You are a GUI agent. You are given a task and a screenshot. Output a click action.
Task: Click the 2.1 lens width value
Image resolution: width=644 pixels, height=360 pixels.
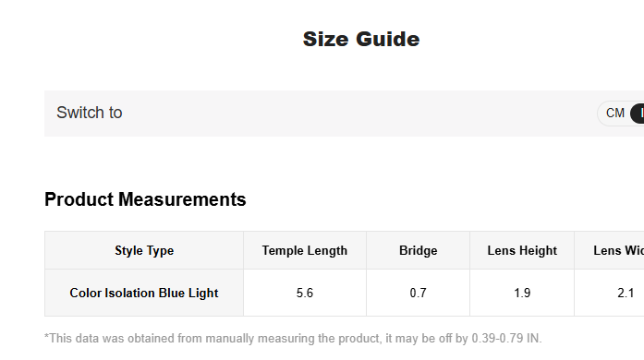point(626,294)
